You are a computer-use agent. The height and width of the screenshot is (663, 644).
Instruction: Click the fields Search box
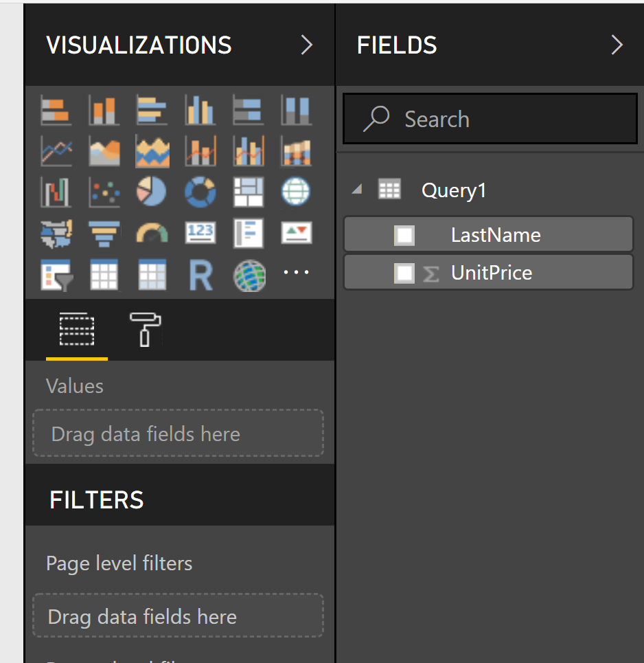(489, 118)
